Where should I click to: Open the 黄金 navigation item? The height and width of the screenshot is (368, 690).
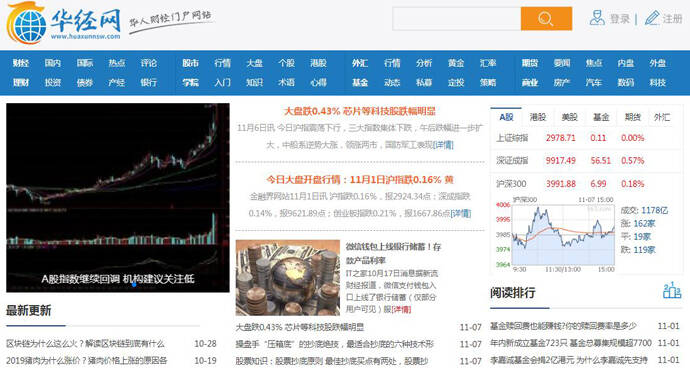click(456, 63)
